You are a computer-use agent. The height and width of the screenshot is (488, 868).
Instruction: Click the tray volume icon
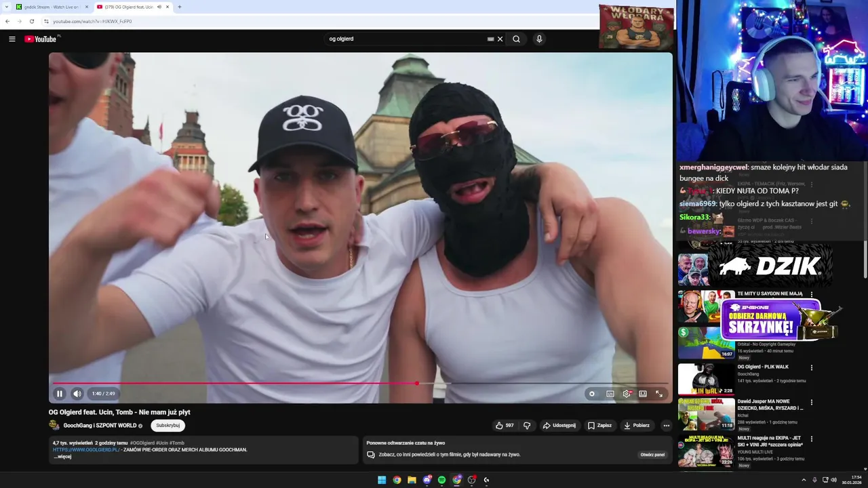tap(833, 480)
